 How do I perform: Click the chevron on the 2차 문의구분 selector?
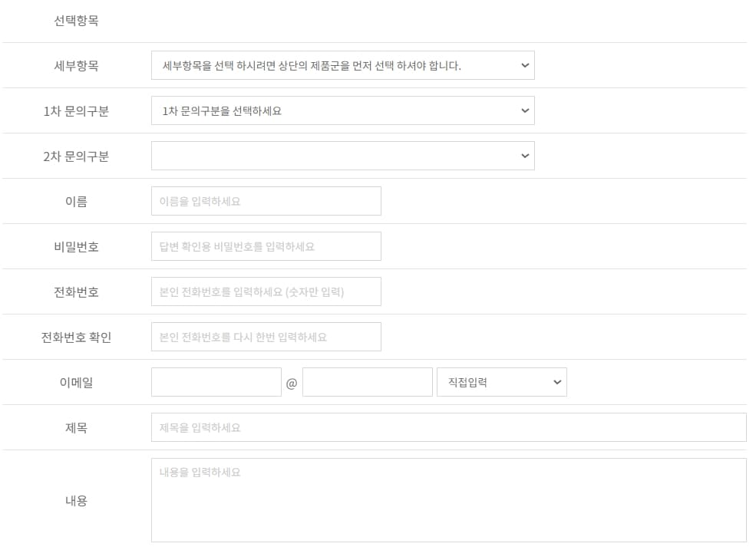[523, 156]
